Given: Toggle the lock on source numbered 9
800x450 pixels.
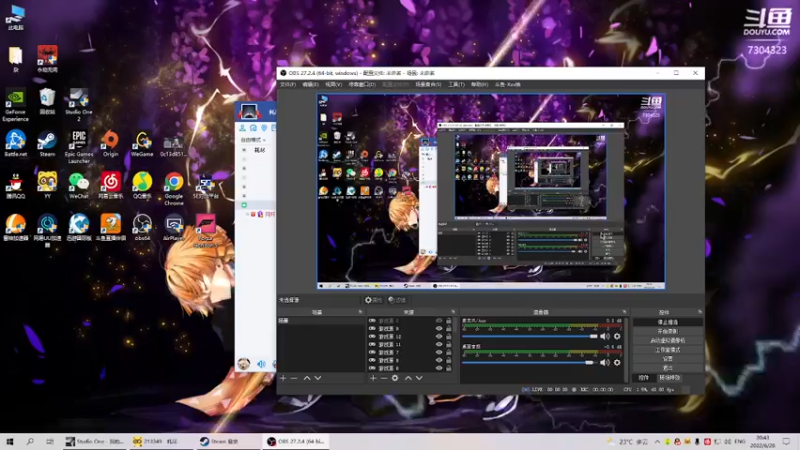Looking at the screenshot, I should (x=448, y=329).
